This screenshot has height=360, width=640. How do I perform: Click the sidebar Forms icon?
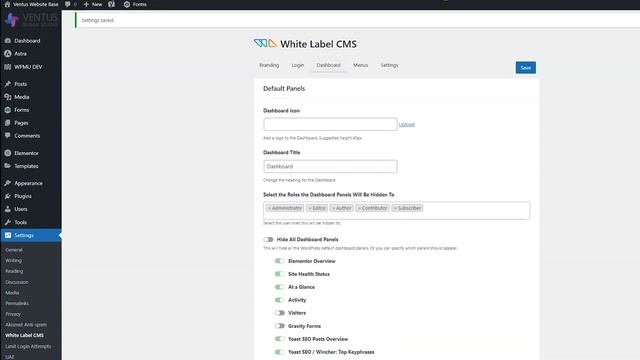pos(8,110)
